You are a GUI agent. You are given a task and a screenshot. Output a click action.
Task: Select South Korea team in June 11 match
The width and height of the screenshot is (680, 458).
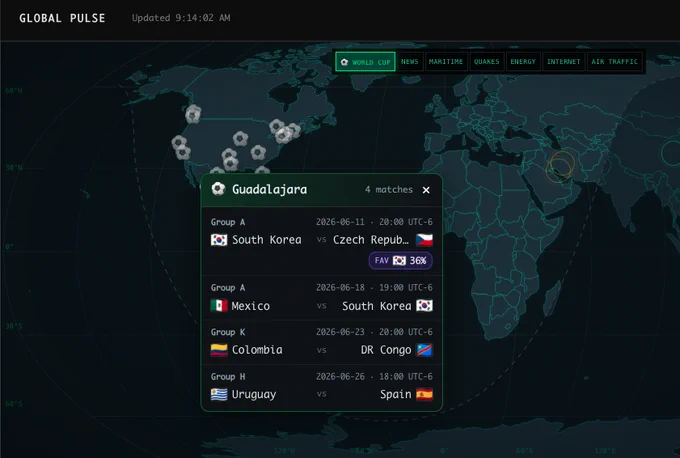click(x=267, y=240)
